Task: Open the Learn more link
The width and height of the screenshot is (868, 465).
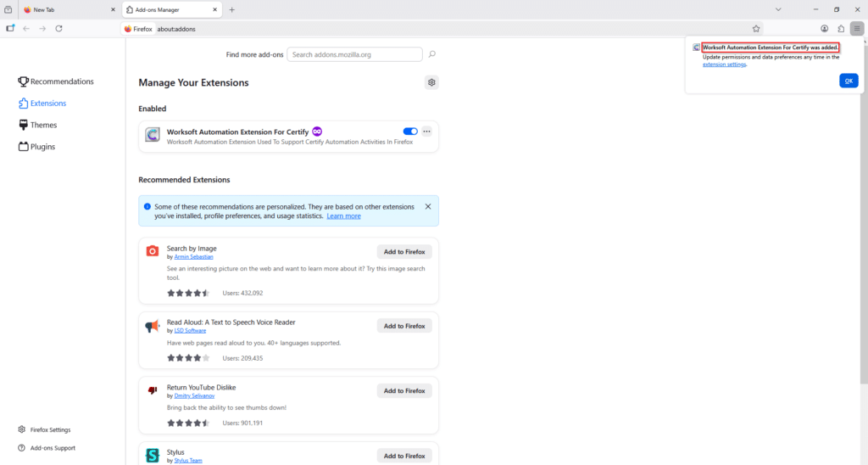Action: (343, 216)
